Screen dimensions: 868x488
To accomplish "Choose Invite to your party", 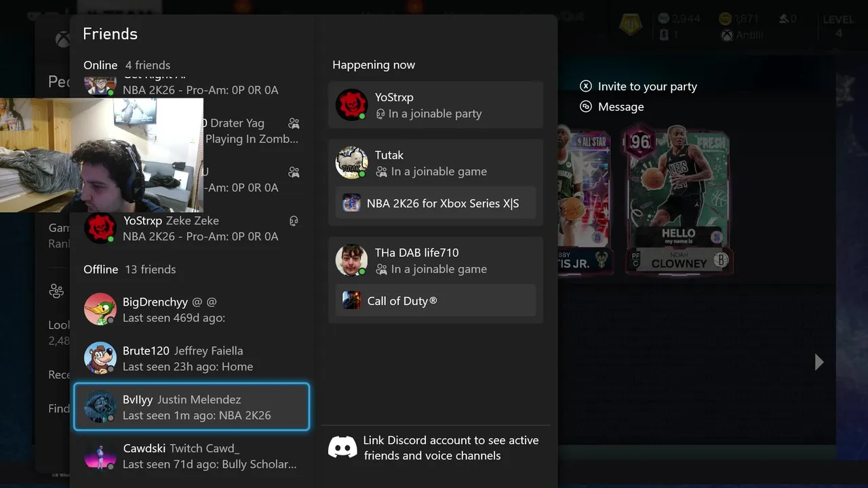I will click(638, 87).
